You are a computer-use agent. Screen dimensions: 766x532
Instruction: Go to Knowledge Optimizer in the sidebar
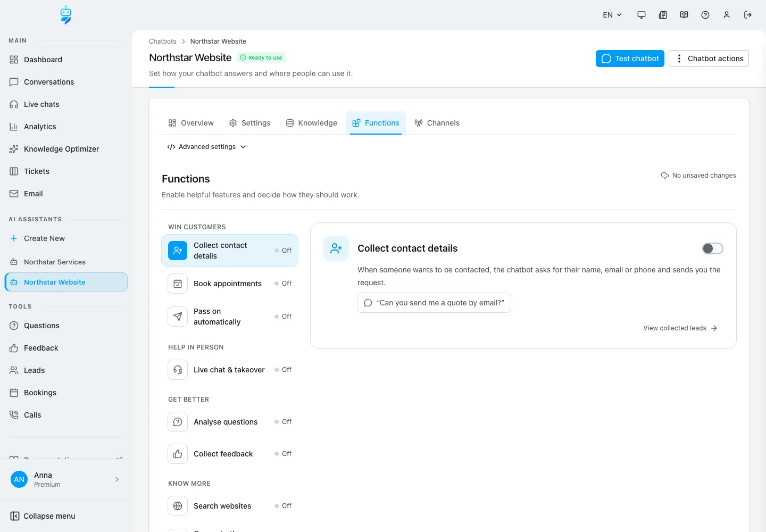[66, 149]
